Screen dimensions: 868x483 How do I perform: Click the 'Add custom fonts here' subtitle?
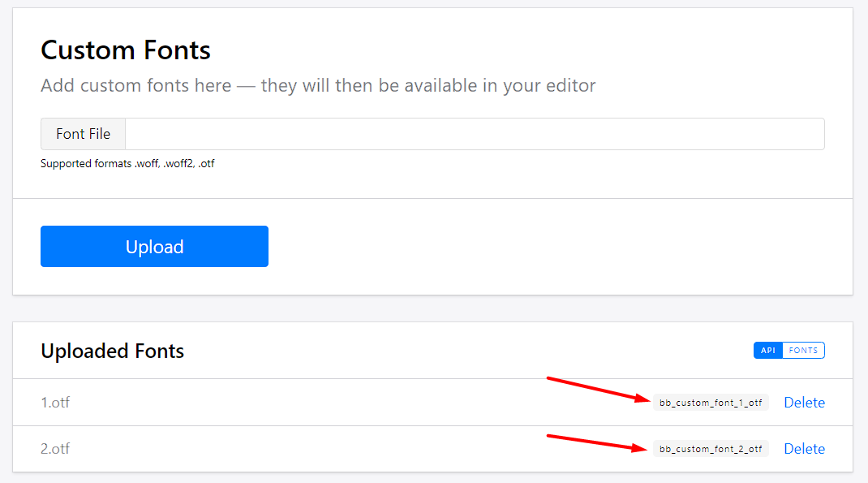tap(318, 85)
